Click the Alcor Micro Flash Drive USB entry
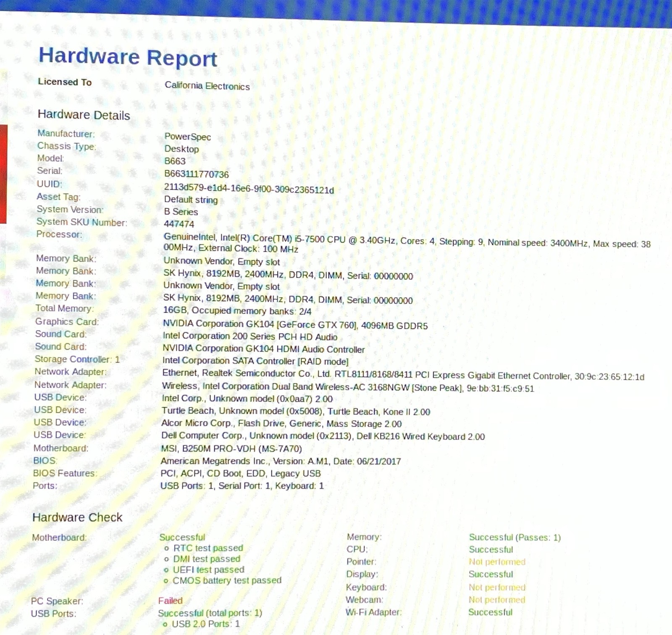 [x=281, y=424]
